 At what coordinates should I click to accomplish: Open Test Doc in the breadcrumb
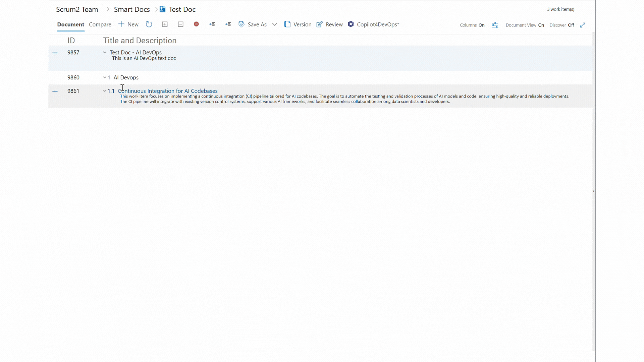(182, 9)
